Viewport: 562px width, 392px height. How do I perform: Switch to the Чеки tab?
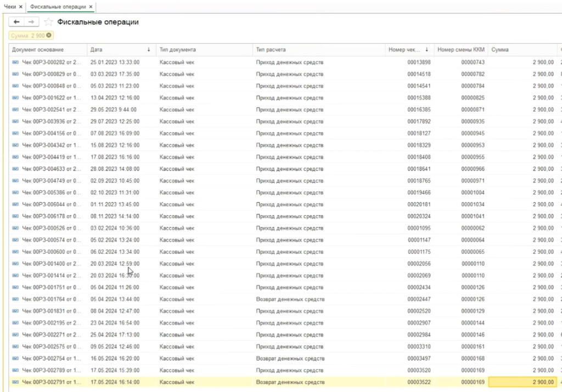[10, 7]
